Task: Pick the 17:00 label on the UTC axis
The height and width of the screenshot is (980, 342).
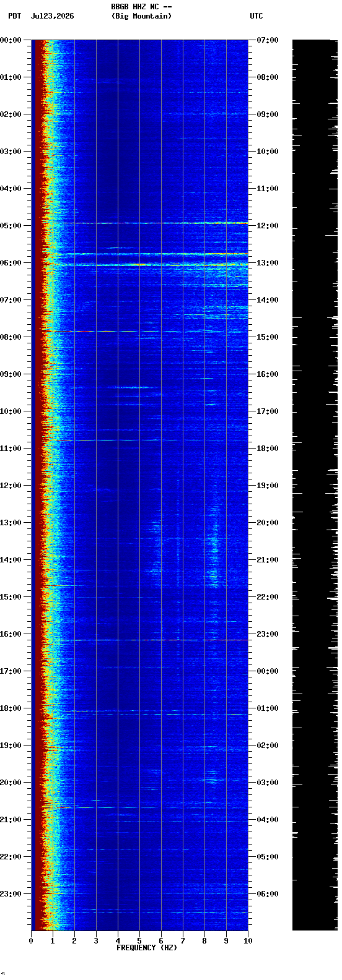Action: tap(268, 411)
